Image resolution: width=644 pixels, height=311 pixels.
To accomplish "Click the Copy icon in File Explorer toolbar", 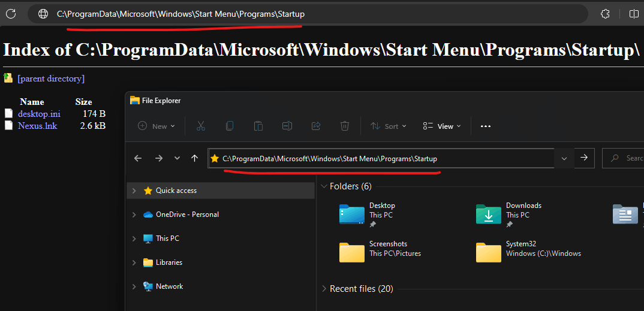I will click(230, 126).
